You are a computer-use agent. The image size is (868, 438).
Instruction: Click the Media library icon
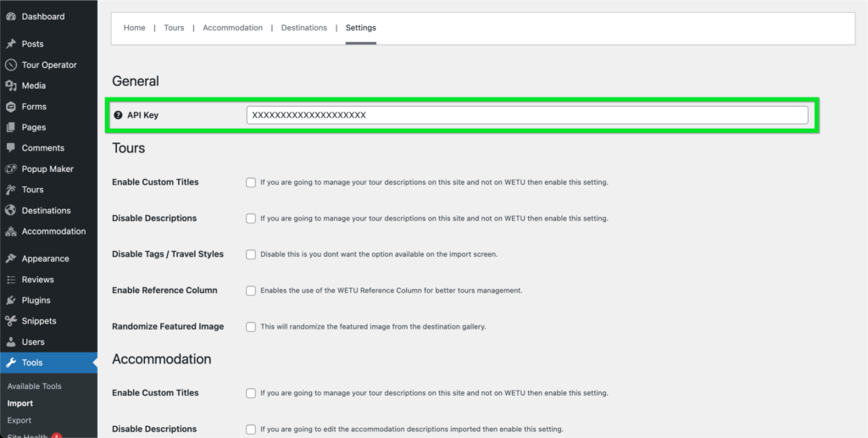[x=10, y=86]
